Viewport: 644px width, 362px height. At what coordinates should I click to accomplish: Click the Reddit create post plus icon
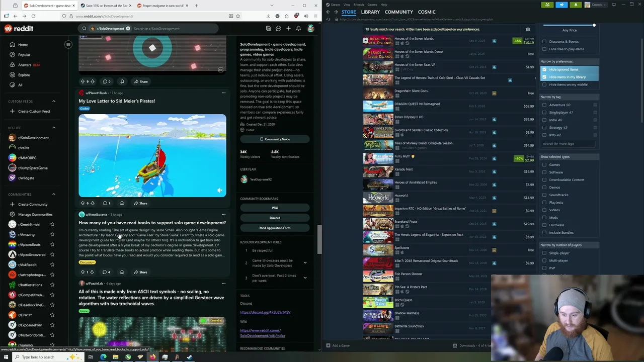click(x=288, y=29)
